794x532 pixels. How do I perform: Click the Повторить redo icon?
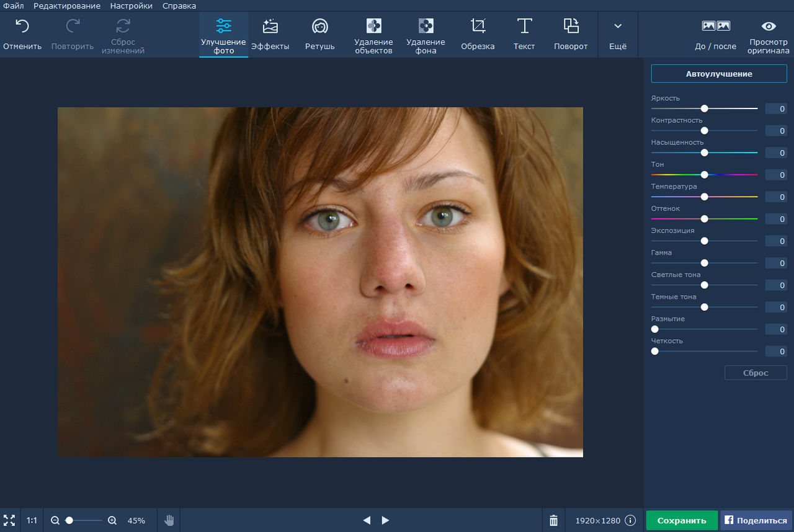pos(73,26)
